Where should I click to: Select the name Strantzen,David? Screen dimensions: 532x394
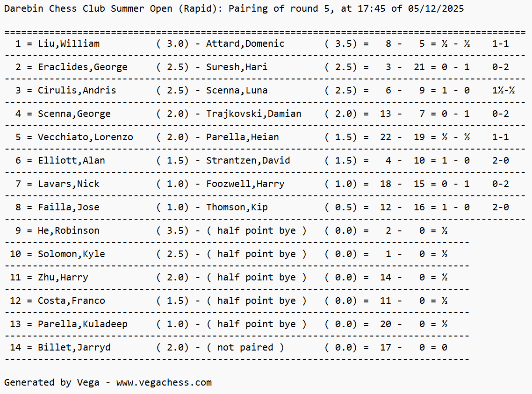pos(248,161)
